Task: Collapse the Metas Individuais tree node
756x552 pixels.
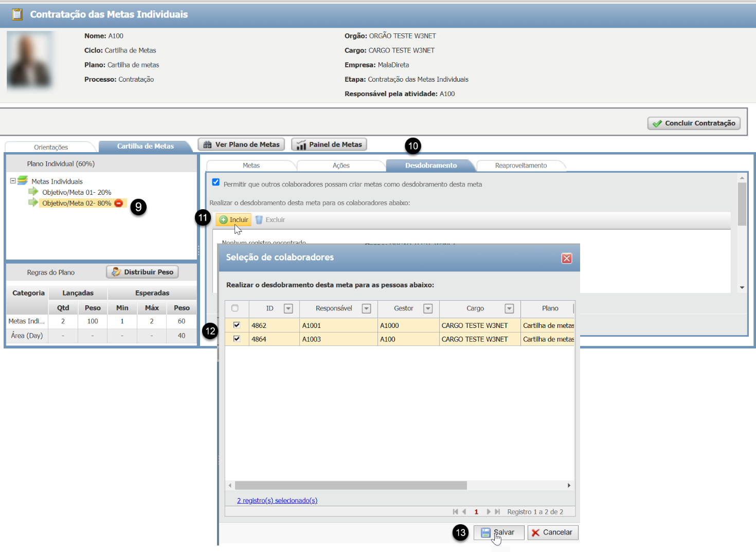Action: click(13, 181)
